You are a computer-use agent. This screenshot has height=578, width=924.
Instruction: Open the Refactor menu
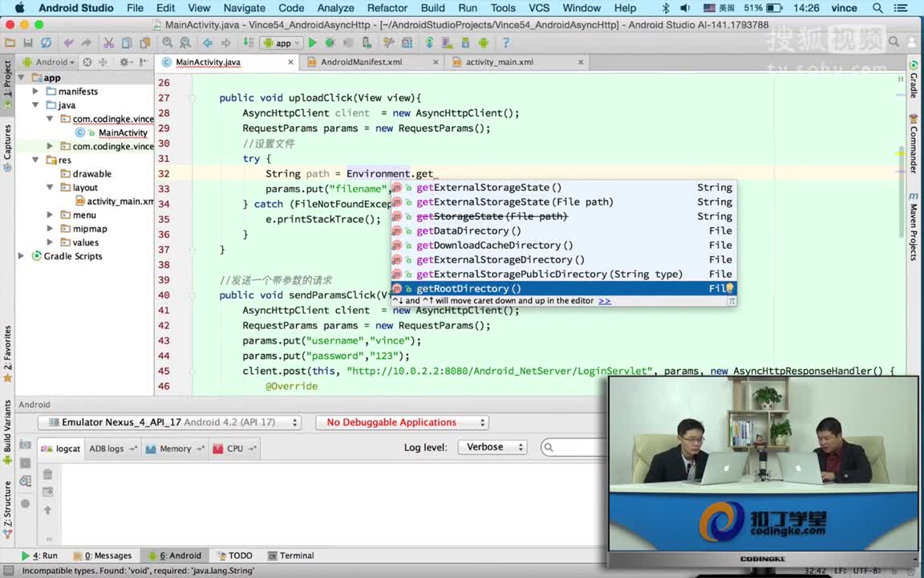(387, 8)
